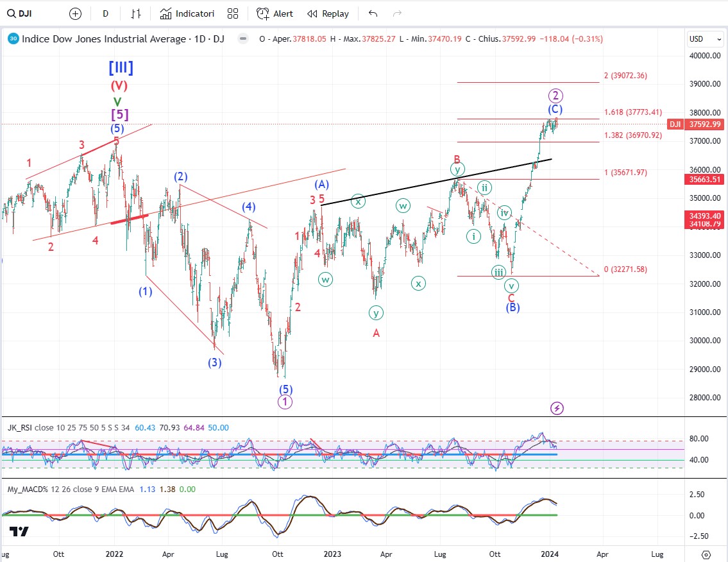Click the 28000.00 price axis label
The height and width of the screenshot is (562, 728).
tap(705, 398)
